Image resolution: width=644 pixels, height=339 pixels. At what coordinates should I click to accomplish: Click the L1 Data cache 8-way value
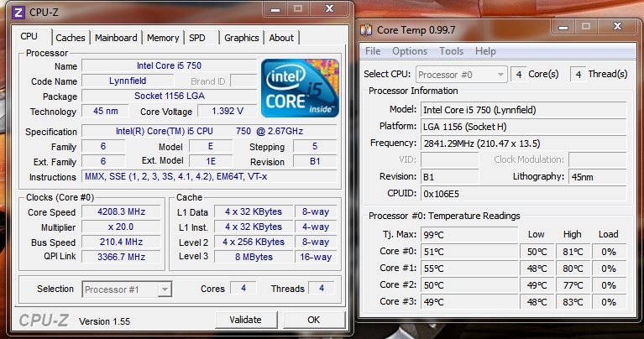(316, 211)
